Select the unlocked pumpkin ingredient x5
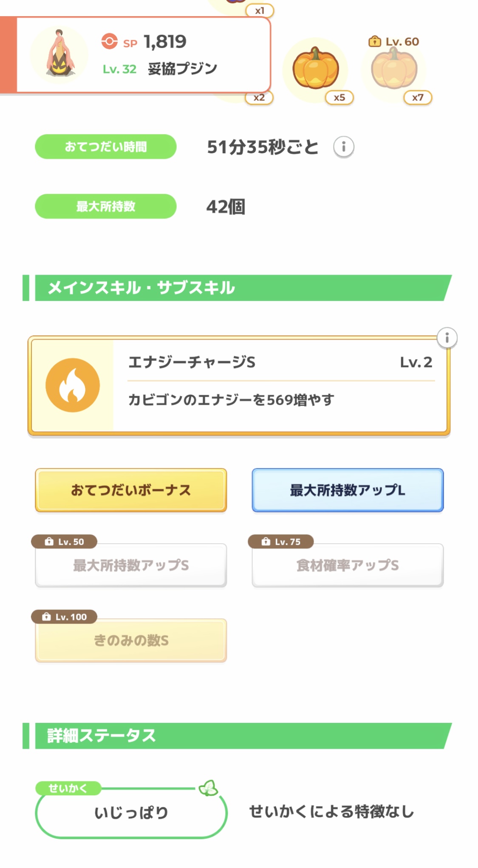Screen dimensions: 478x868 pyautogui.click(x=315, y=69)
